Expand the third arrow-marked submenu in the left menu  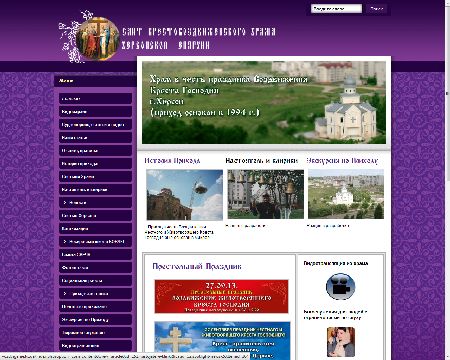pyautogui.click(x=95, y=294)
